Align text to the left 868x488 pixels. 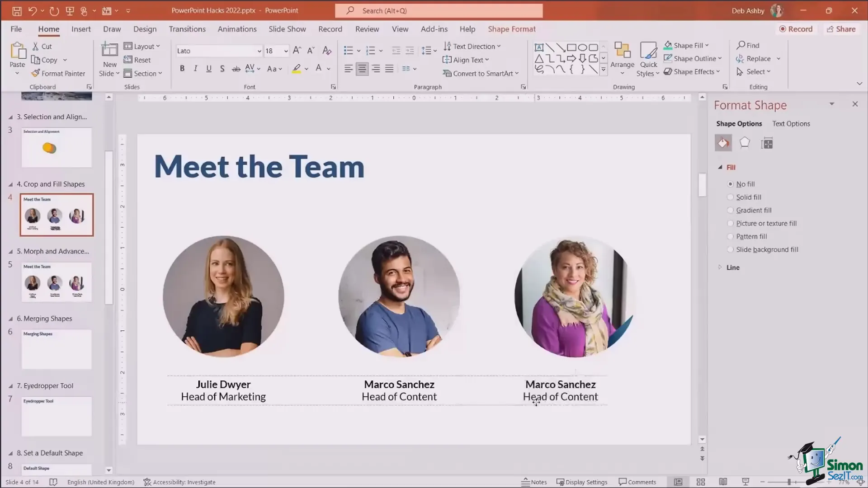(348, 69)
